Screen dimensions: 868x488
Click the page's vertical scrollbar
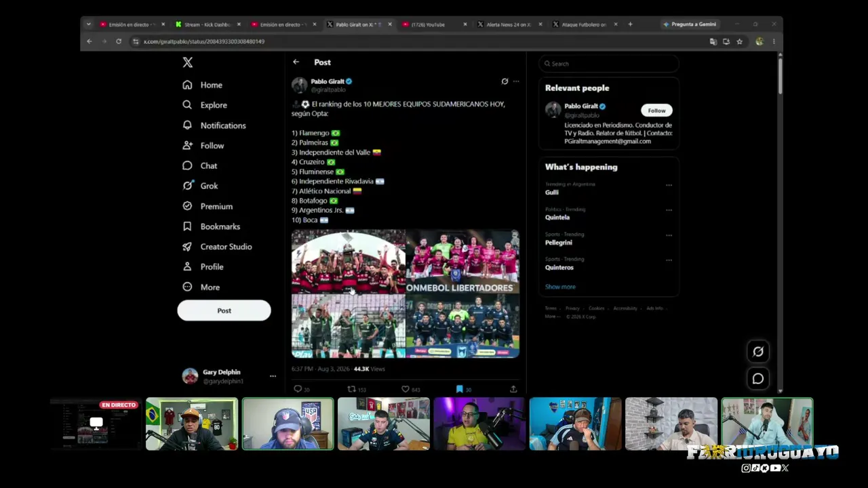(780, 75)
